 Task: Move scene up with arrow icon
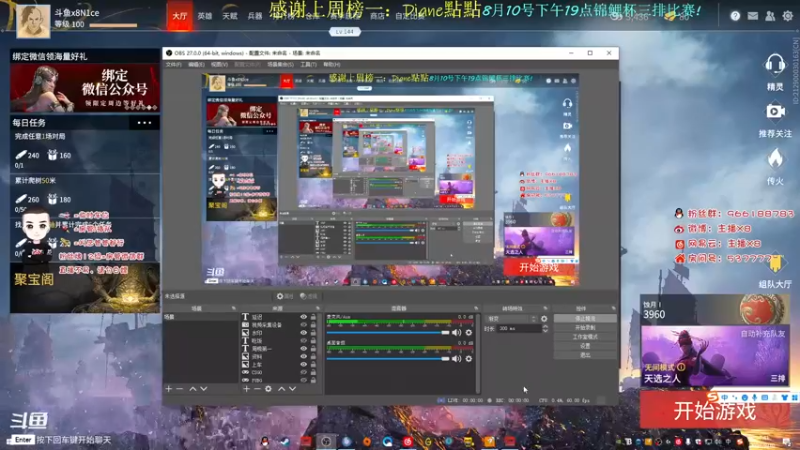[x=193, y=389]
